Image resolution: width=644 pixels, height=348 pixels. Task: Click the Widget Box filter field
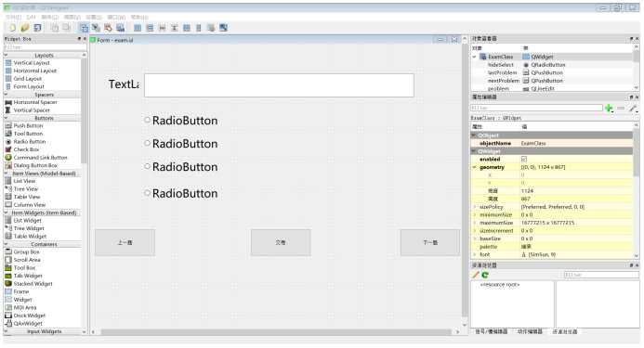pyautogui.click(x=45, y=47)
